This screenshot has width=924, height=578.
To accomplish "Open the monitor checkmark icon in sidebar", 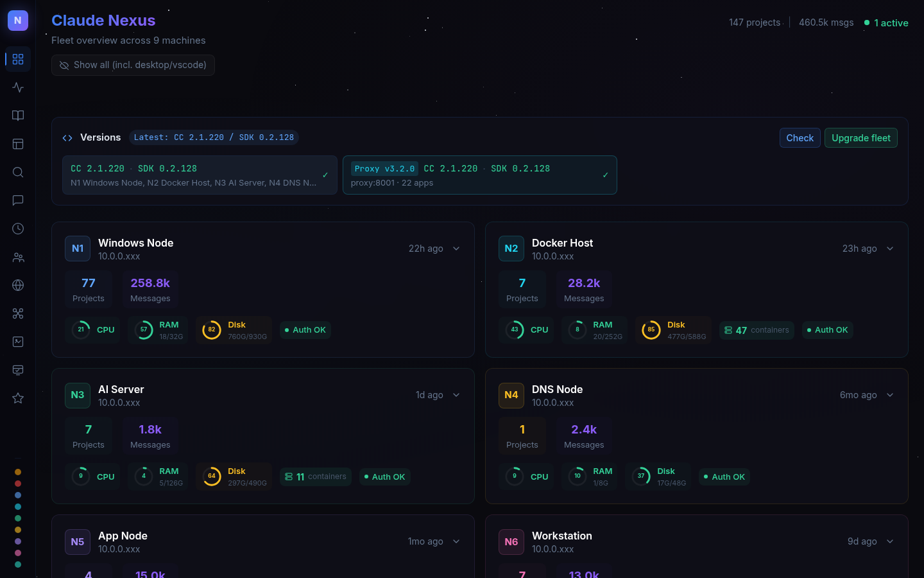I will pyautogui.click(x=18, y=370).
